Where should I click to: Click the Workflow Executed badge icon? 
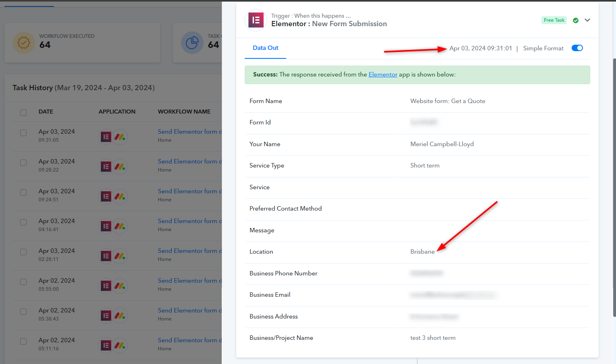pos(24,43)
